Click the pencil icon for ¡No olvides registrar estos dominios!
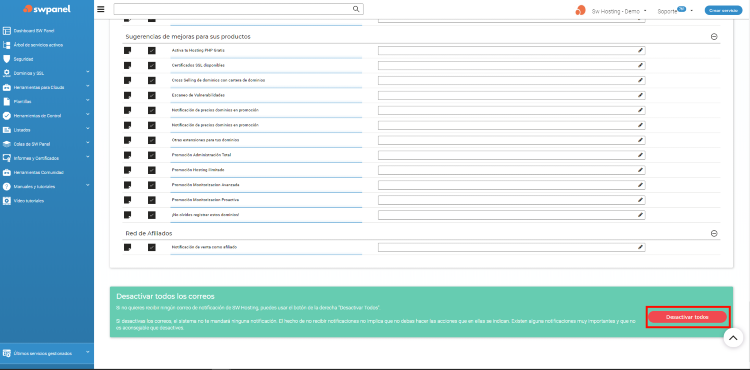 640,215
